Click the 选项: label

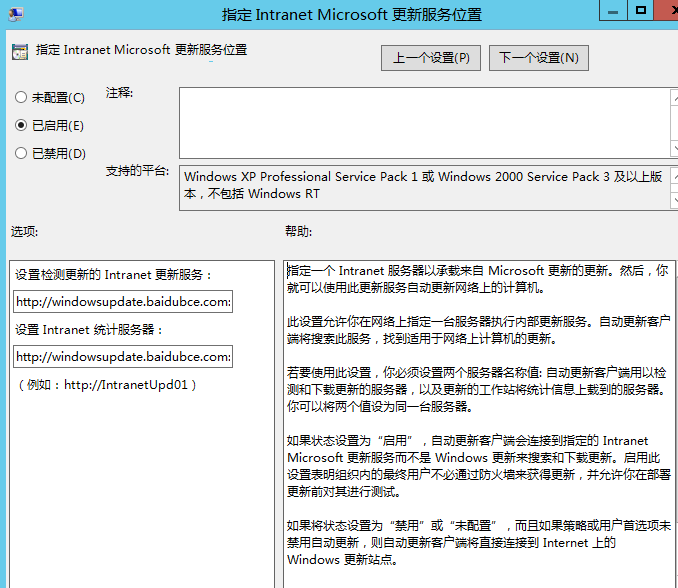[24, 232]
